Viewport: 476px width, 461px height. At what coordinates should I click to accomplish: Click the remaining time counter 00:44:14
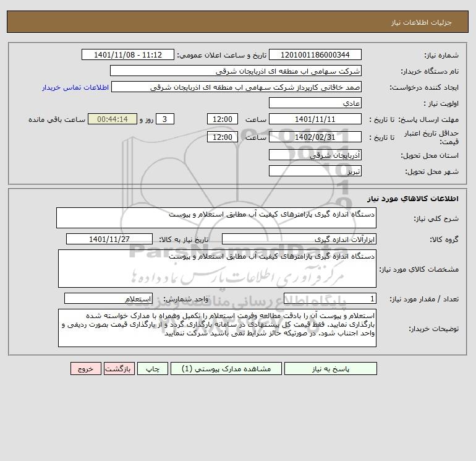tap(113, 119)
